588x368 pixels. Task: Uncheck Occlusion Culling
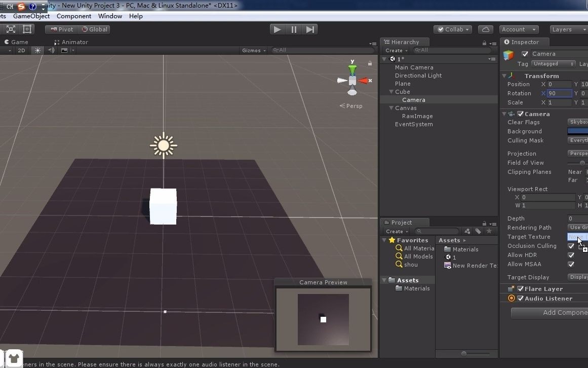coord(571,246)
